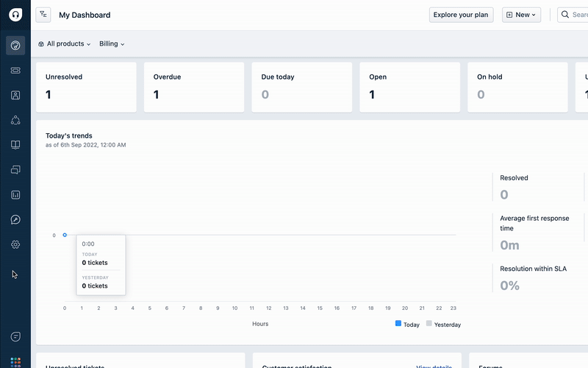Open the Solutions book icon in sidebar
588x368 pixels.
pyautogui.click(x=15, y=145)
